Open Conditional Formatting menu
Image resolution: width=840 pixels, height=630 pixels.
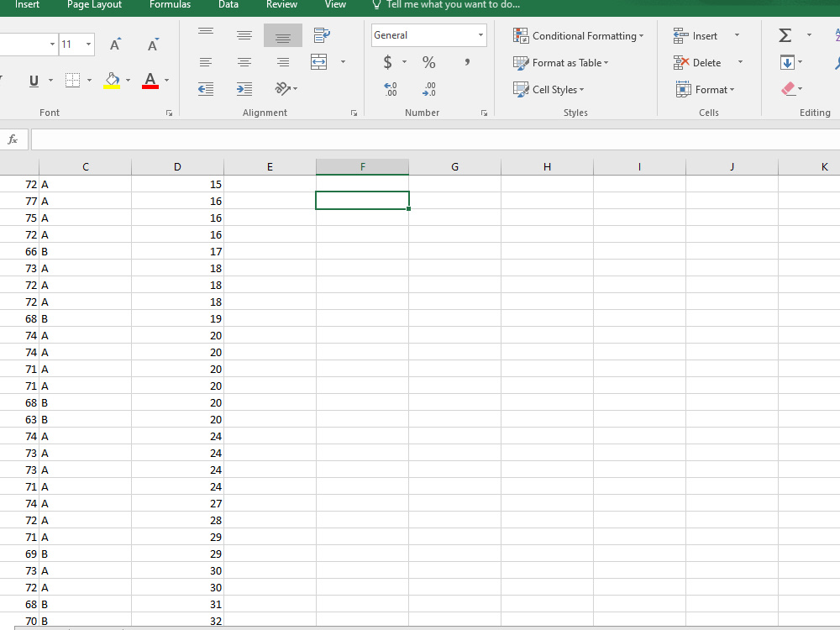click(x=578, y=36)
